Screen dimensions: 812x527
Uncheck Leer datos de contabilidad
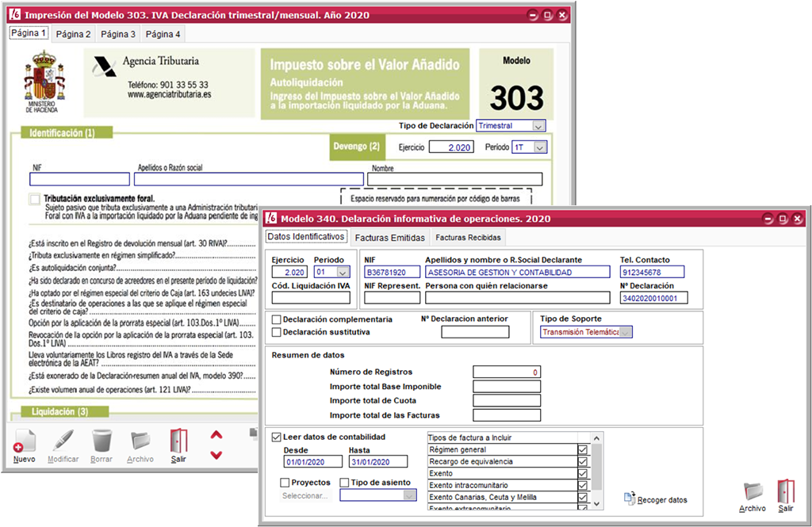(x=277, y=437)
